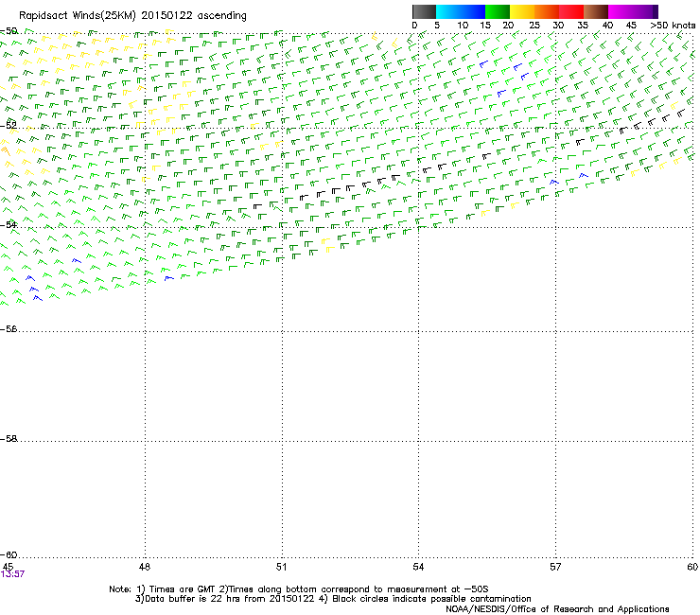Image resolution: width=700 pixels, height=615 pixels.
Task: Click the '51' longitude axis label
Action: click(x=281, y=567)
